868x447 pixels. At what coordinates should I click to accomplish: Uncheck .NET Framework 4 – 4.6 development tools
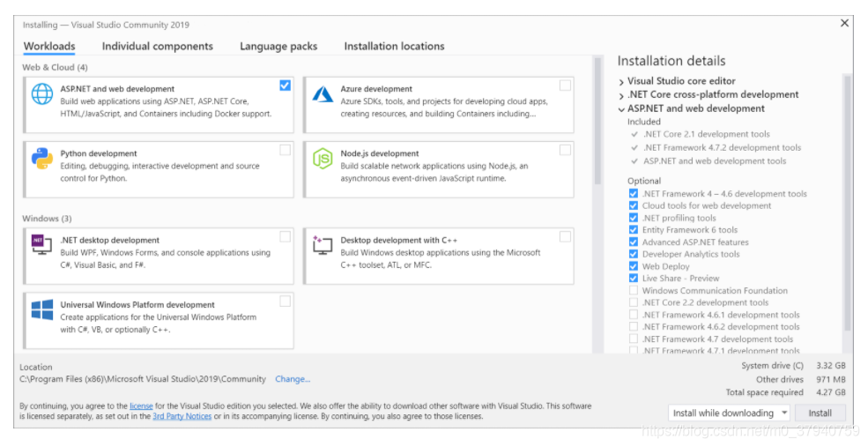tap(634, 193)
